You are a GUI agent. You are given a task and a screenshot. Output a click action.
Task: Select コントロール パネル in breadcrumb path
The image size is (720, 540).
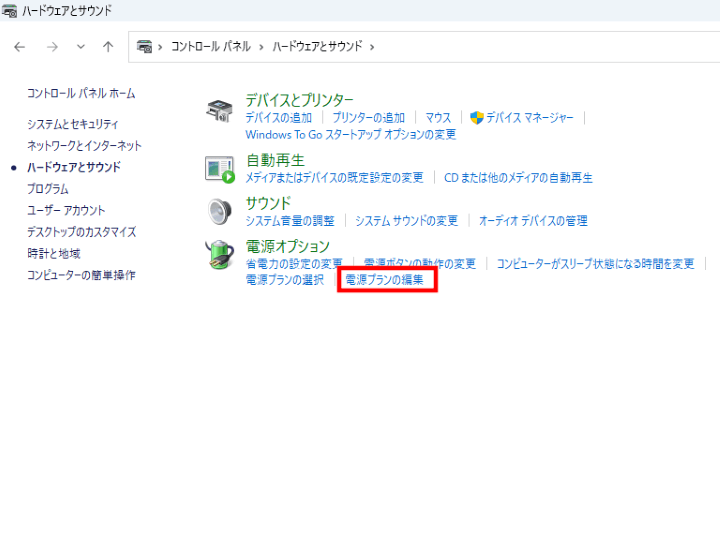coord(211,46)
